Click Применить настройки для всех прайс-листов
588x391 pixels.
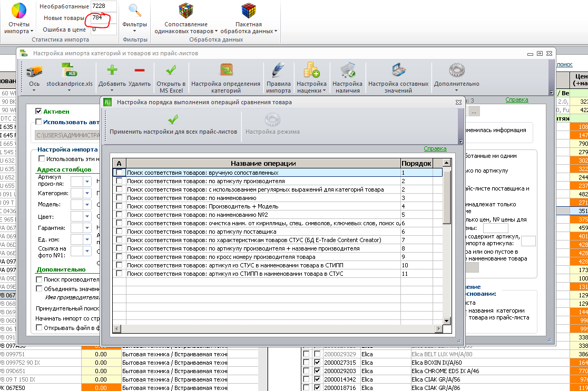173,125
